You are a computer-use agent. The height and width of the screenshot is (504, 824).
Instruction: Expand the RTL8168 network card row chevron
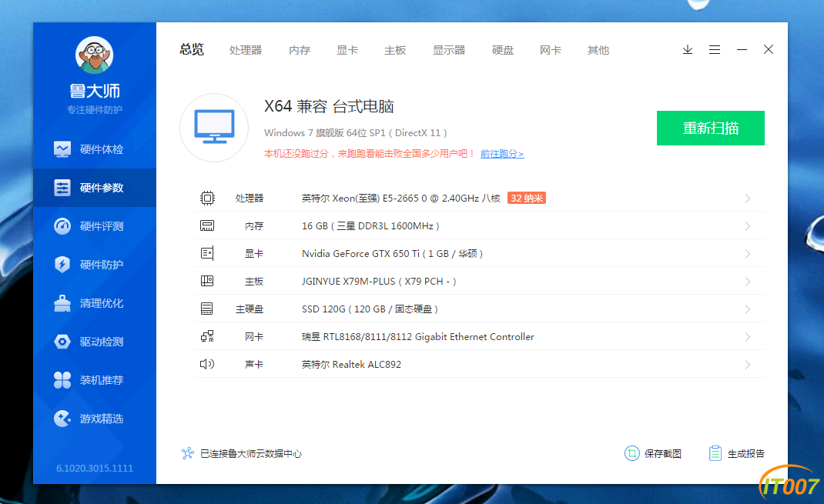click(x=747, y=337)
